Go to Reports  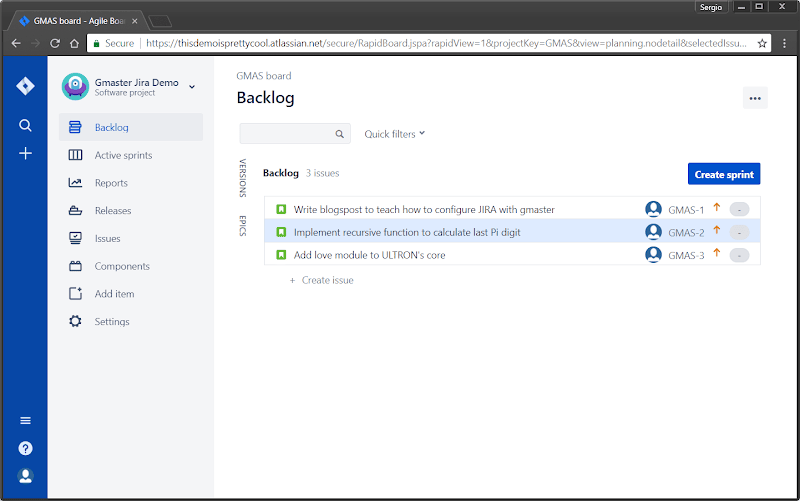[x=111, y=183]
